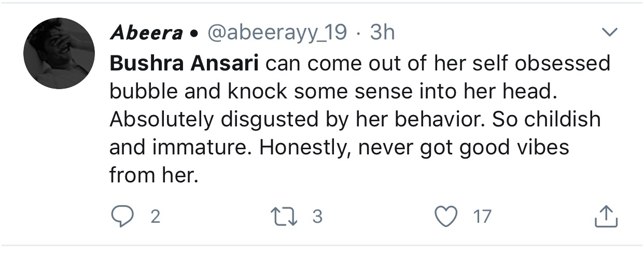Click the reply count 2
The width and height of the screenshot is (644, 257).
click(155, 217)
